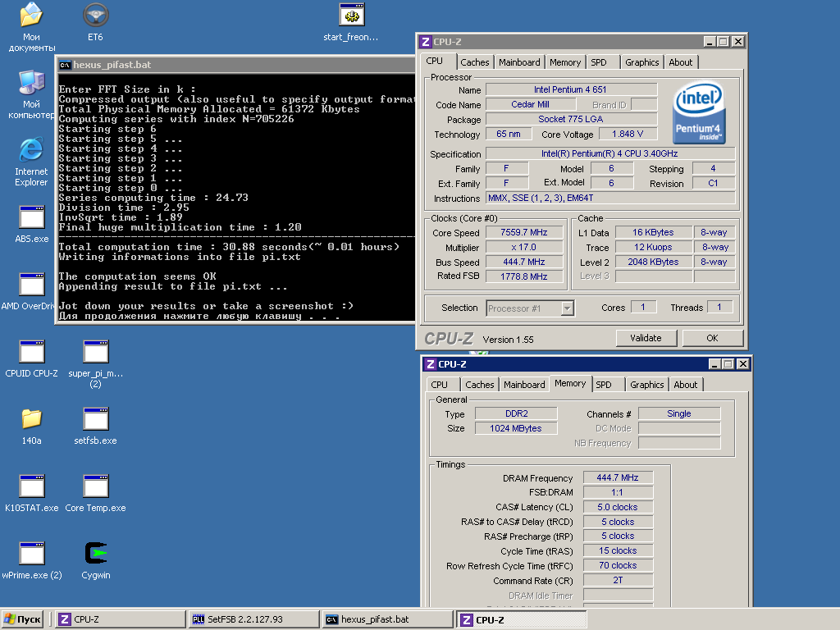Click the Intel Pentium 4 651 name field
840x630 pixels.
(571, 89)
